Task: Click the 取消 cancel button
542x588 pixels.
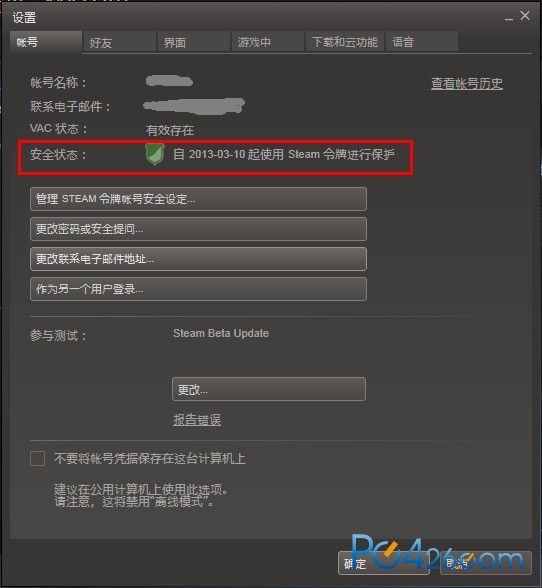Action: point(485,563)
